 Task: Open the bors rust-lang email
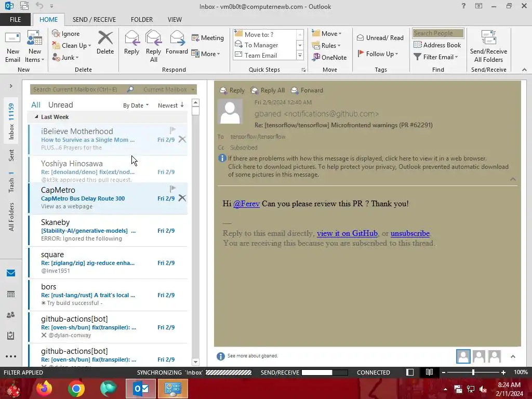click(108, 295)
